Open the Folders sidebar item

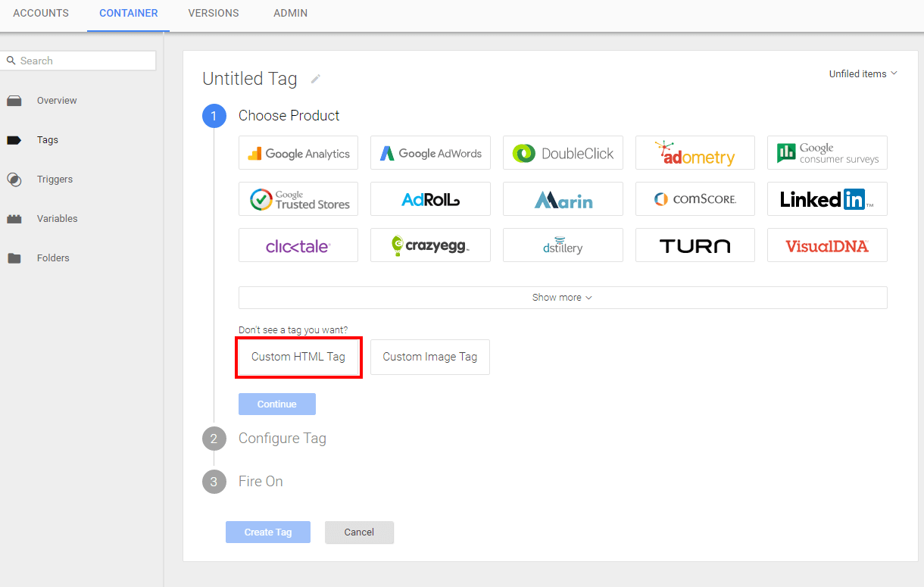coord(53,258)
